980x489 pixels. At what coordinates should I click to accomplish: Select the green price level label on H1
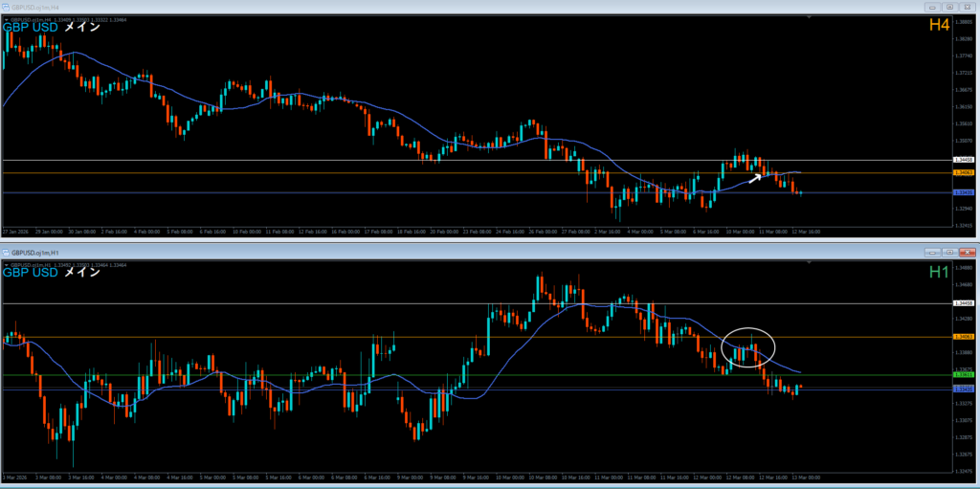pos(964,375)
